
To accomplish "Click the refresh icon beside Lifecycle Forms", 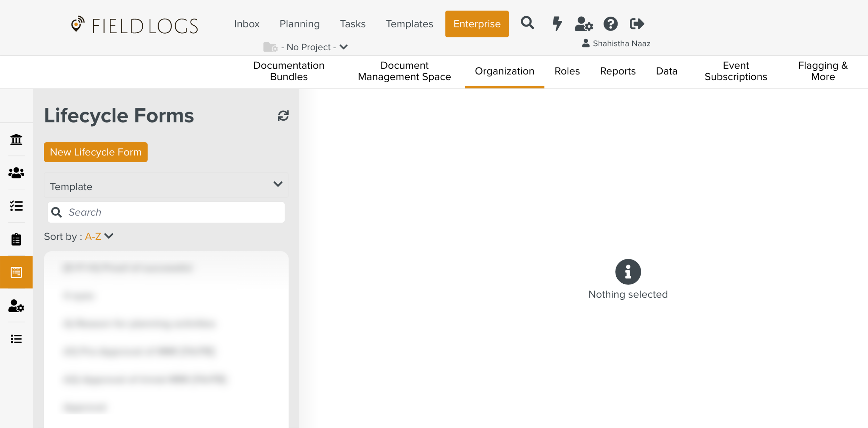I will pyautogui.click(x=283, y=116).
